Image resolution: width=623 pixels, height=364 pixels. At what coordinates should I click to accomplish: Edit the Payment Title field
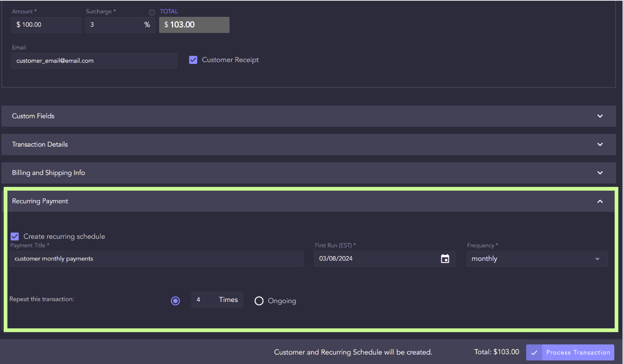(x=157, y=259)
